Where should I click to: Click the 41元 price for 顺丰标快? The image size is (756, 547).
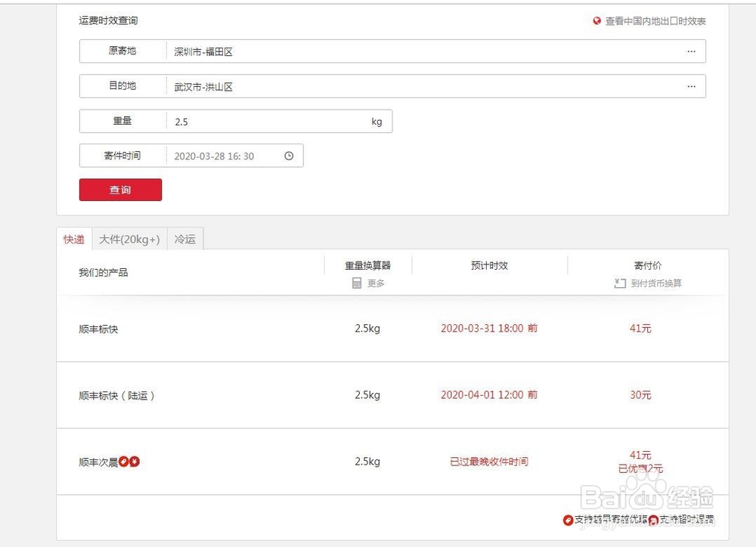coord(640,328)
